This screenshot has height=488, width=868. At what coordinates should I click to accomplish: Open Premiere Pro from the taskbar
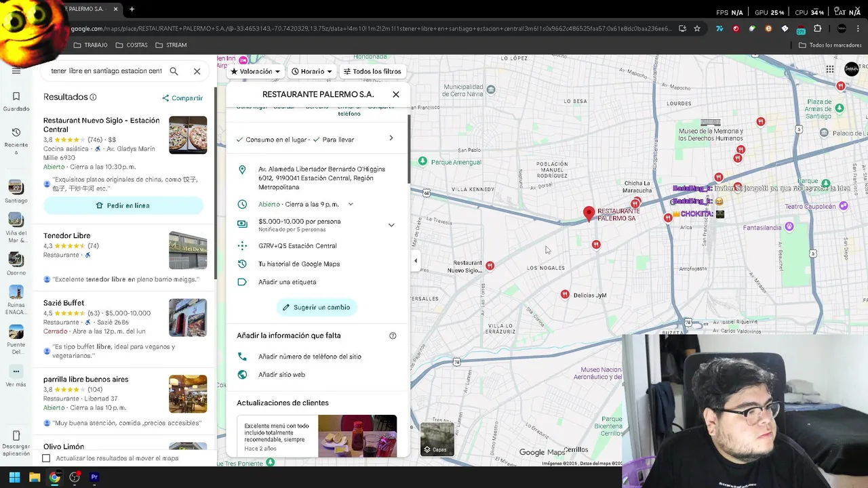(x=94, y=477)
